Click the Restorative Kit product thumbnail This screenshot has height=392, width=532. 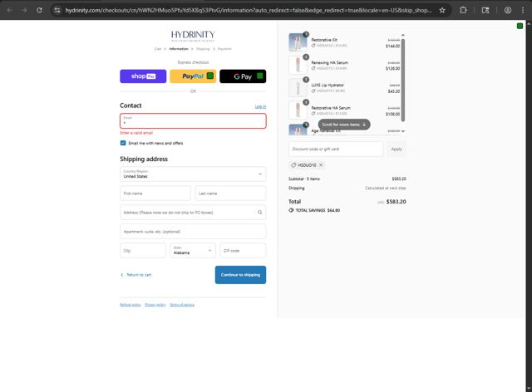pyautogui.click(x=298, y=42)
